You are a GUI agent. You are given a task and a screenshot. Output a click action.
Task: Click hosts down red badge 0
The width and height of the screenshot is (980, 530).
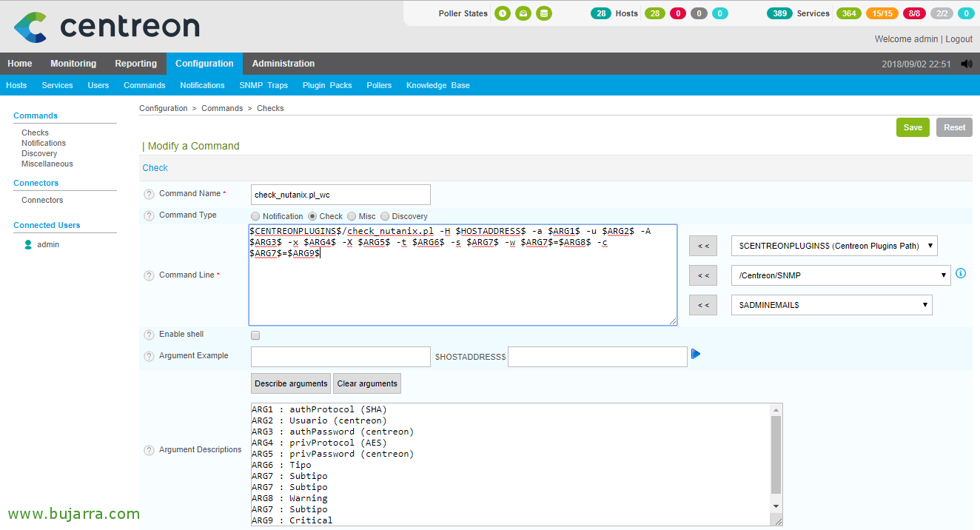(x=677, y=13)
